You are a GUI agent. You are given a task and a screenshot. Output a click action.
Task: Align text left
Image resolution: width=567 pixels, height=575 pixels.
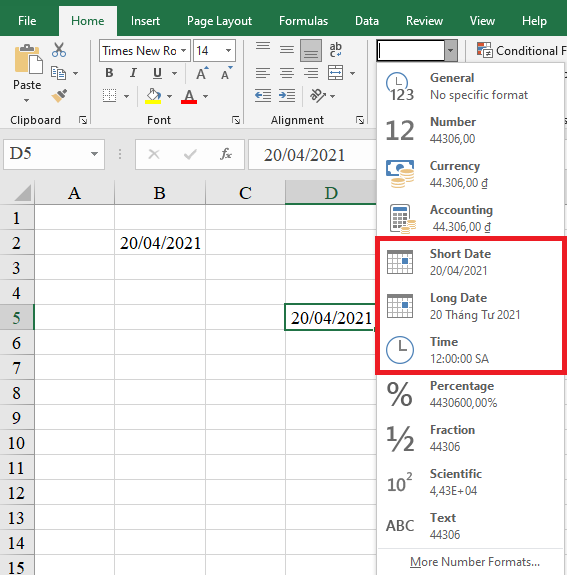[263, 73]
